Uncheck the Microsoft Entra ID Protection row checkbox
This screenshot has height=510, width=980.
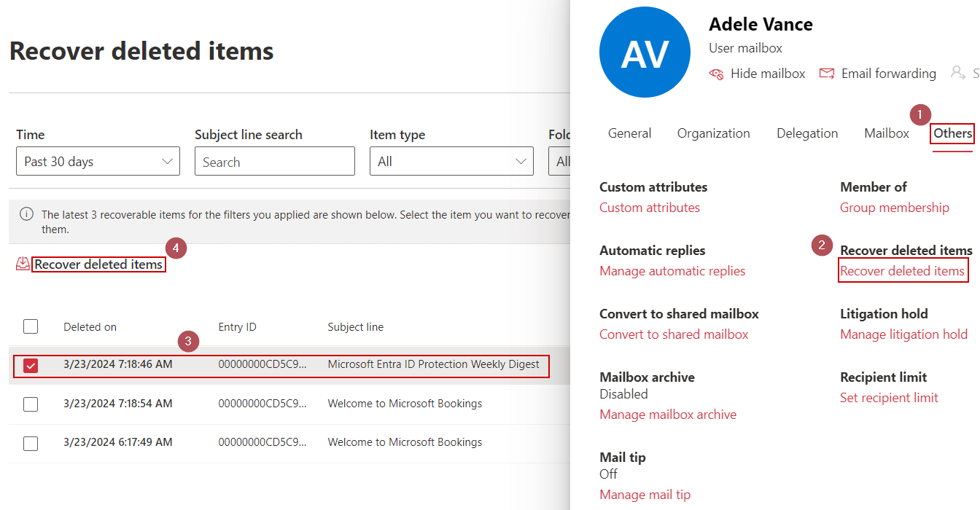coord(31,365)
